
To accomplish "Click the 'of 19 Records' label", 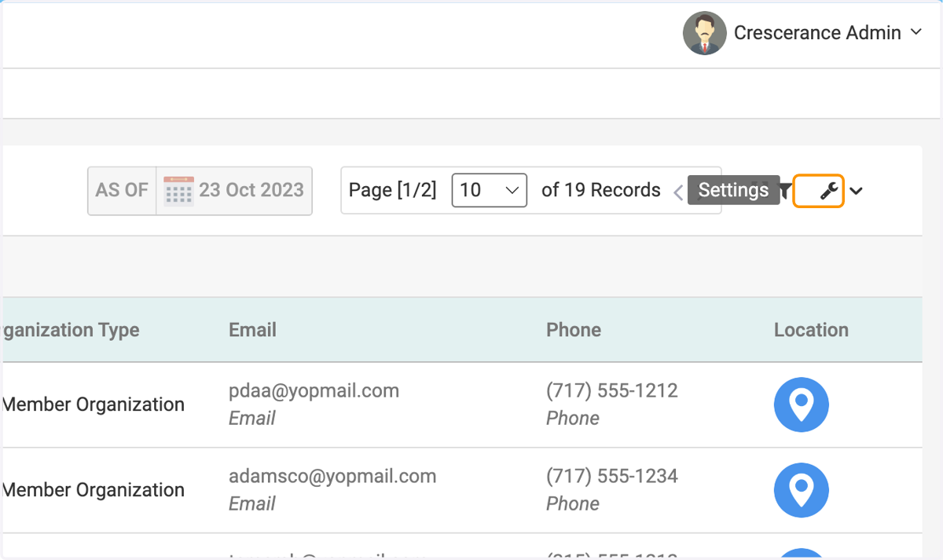I will pyautogui.click(x=601, y=190).
